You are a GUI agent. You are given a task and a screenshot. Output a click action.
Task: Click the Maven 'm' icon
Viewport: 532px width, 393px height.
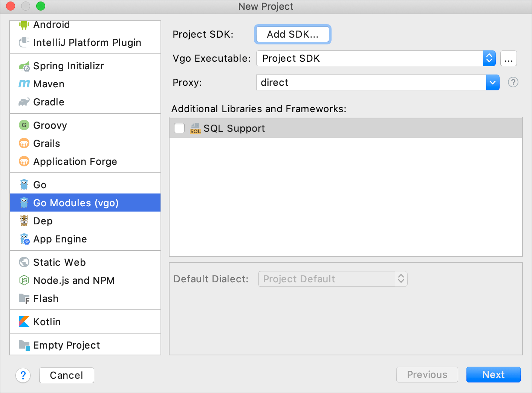[x=24, y=84]
